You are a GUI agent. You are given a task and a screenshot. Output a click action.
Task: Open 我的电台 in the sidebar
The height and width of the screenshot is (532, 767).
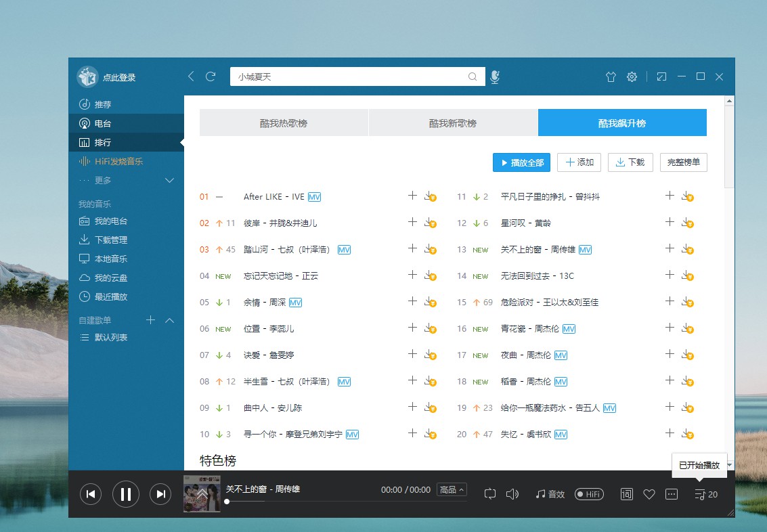(x=126, y=221)
